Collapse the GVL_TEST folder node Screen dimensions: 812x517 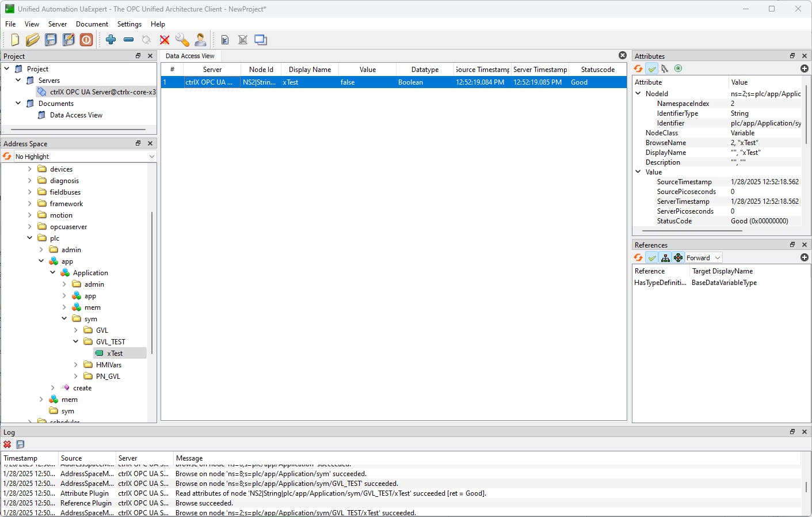click(76, 341)
